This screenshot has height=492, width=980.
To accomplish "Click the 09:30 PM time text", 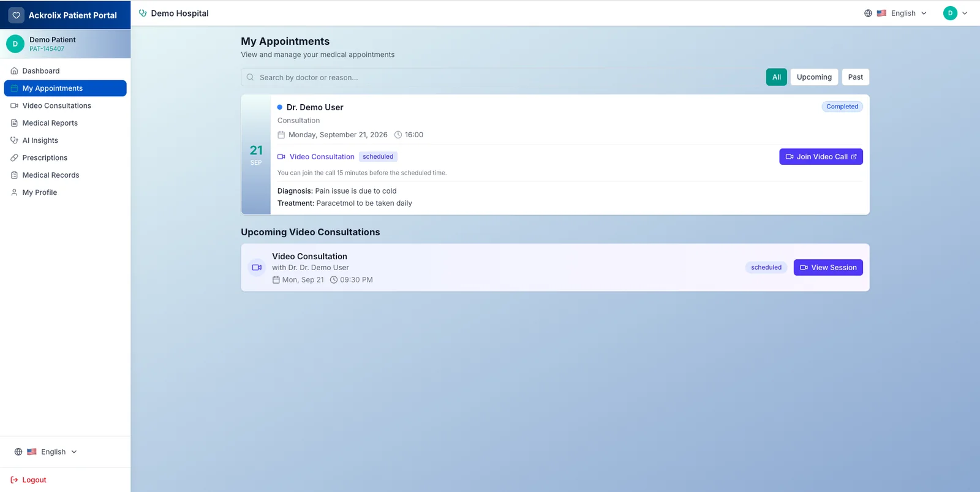I will (356, 280).
